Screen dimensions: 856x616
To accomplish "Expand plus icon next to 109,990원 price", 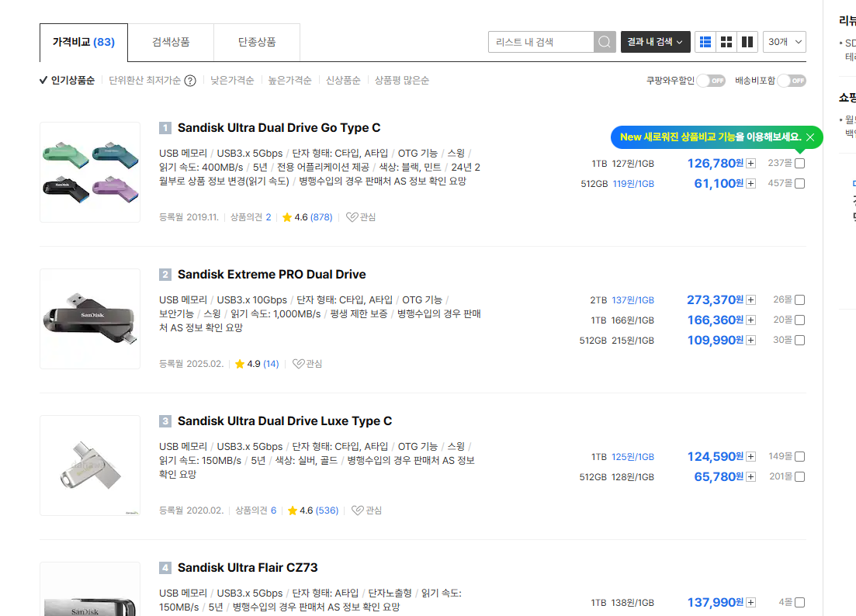I will pyautogui.click(x=751, y=341).
